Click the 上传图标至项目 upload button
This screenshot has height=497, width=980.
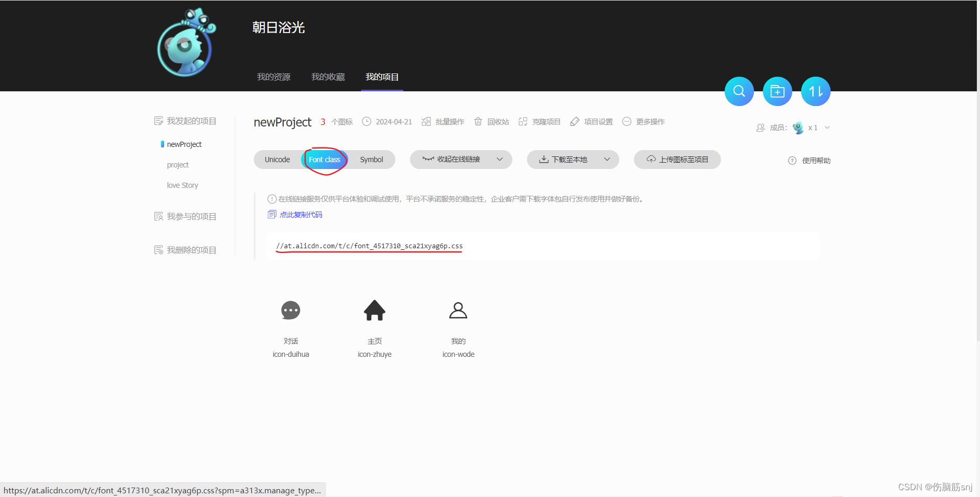tap(677, 159)
